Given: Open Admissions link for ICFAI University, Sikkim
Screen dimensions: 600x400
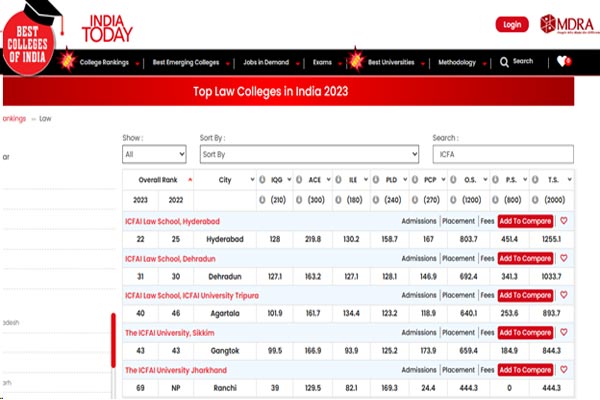Looking at the screenshot, I should tap(419, 333).
